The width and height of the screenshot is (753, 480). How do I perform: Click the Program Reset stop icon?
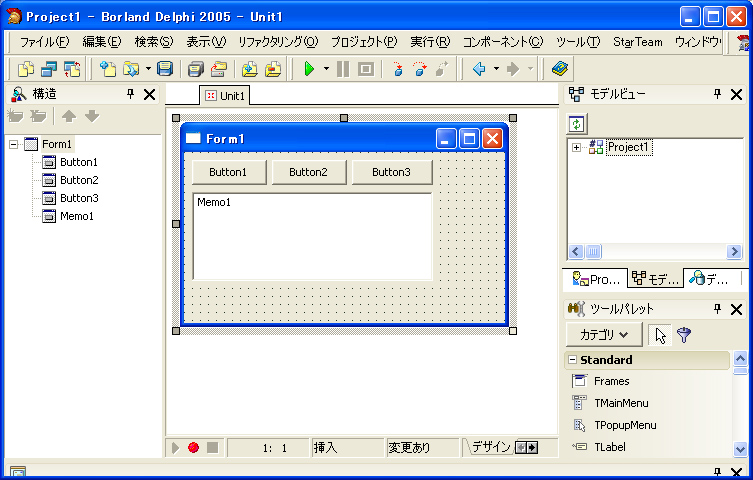(x=366, y=69)
